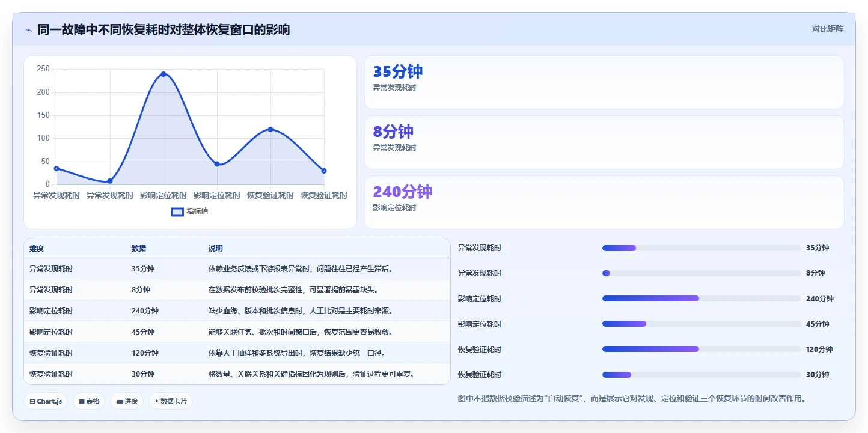868x433 pixels.
Task: Click the progress bar showing 240分钟
Action: pos(701,298)
